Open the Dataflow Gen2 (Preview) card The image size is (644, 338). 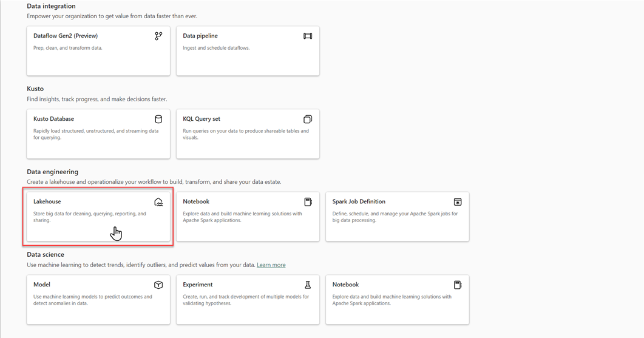[x=98, y=51]
